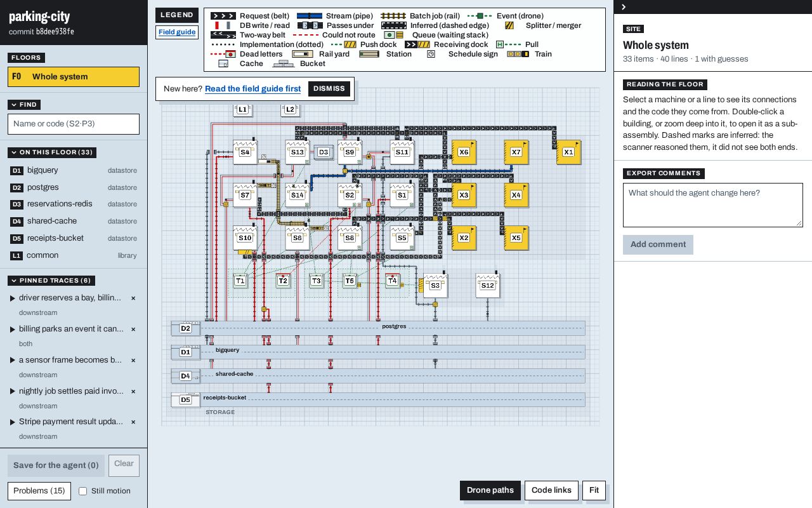
Task: Collapse the Find section
Action: click(x=24, y=105)
